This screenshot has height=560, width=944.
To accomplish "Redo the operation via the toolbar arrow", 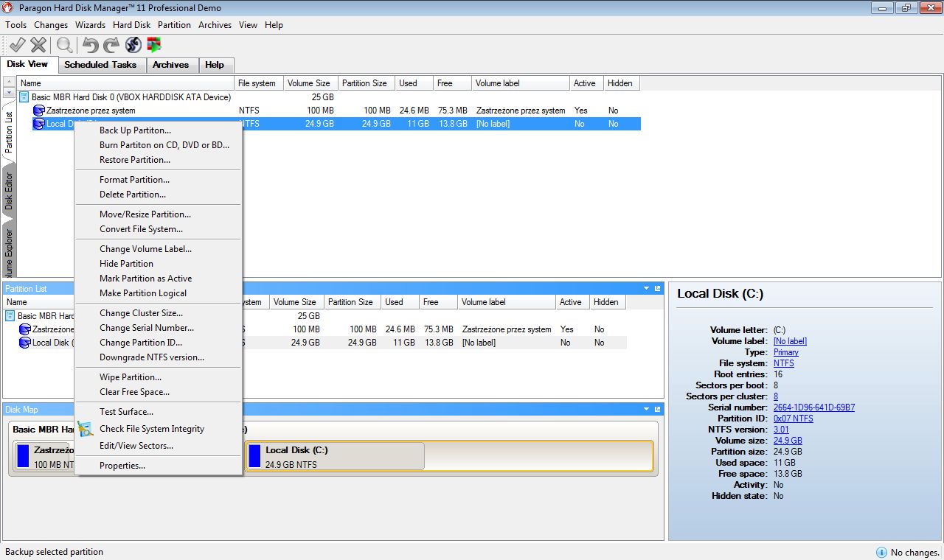I will (111, 45).
